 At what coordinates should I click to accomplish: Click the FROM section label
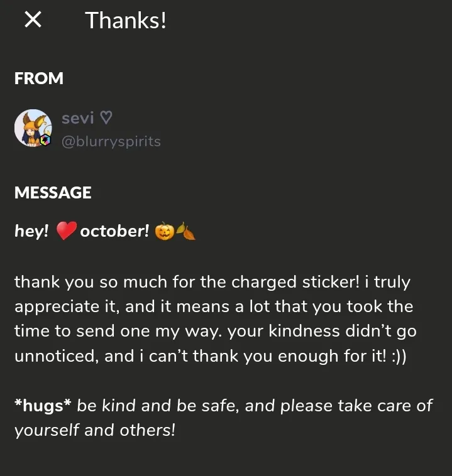pos(39,78)
